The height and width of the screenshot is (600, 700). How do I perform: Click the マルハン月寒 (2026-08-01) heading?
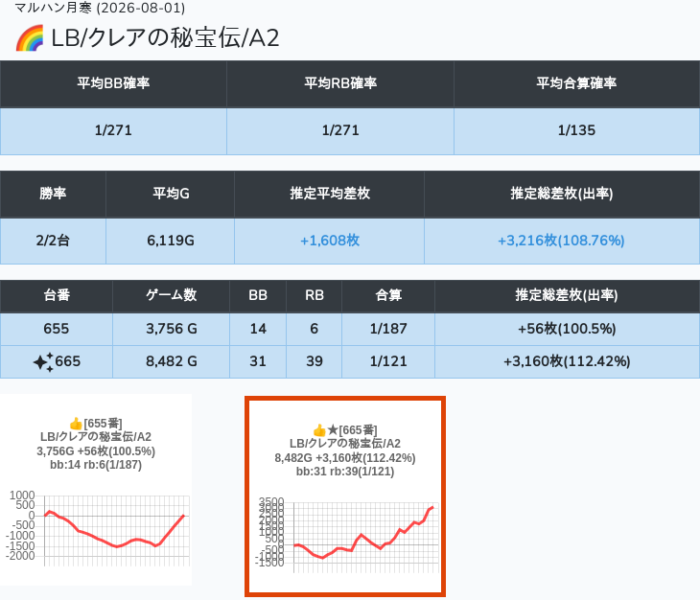coord(100,8)
